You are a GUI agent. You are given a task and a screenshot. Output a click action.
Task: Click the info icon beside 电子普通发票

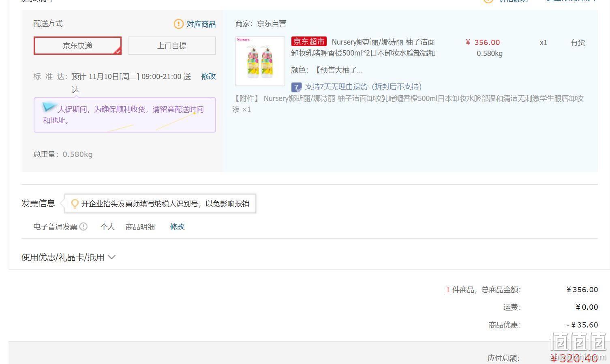coord(83,227)
